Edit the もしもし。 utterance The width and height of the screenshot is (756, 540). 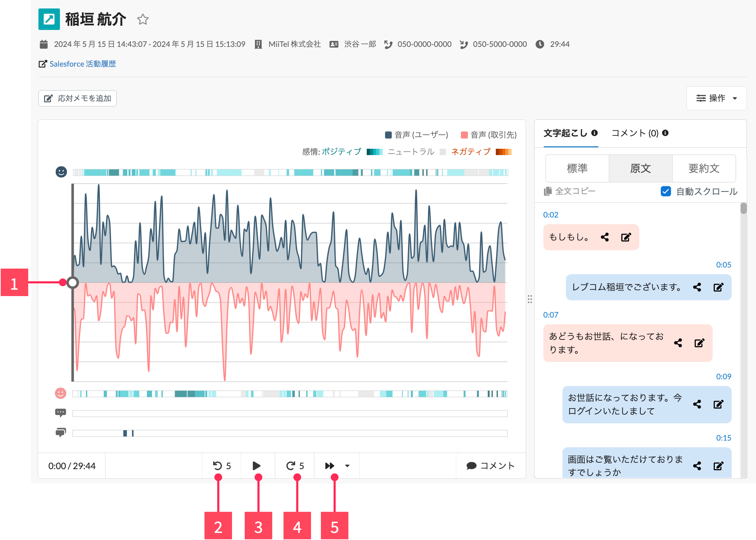click(626, 237)
